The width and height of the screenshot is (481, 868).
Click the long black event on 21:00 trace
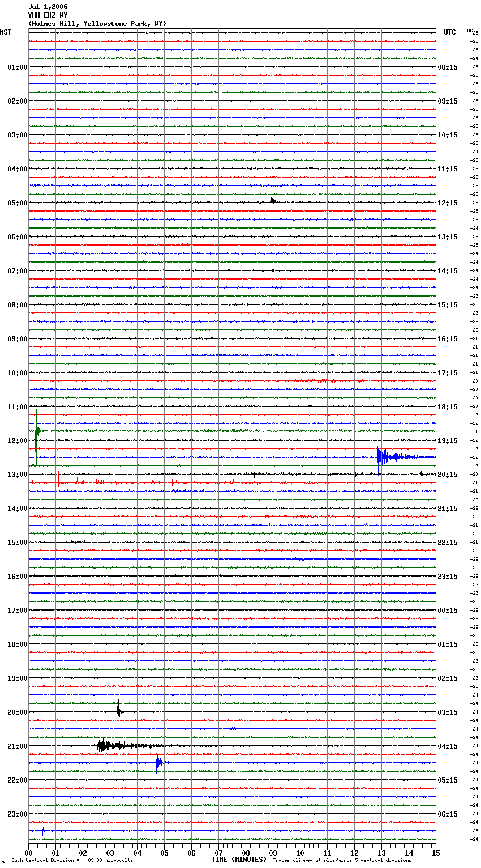(141, 746)
